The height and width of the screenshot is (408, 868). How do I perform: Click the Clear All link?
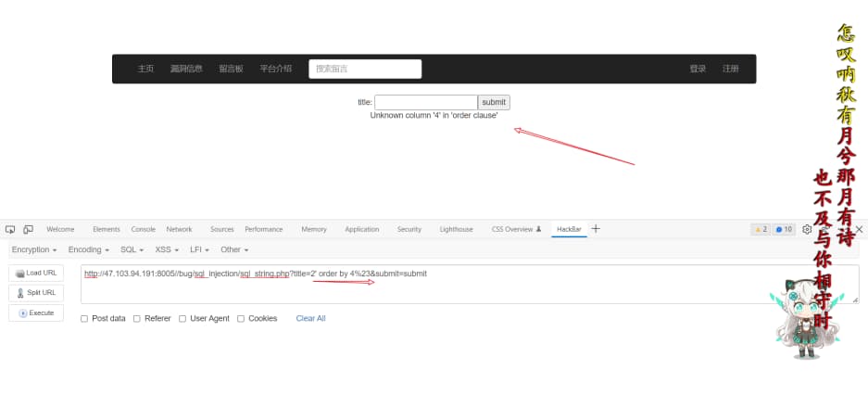coord(310,319)
